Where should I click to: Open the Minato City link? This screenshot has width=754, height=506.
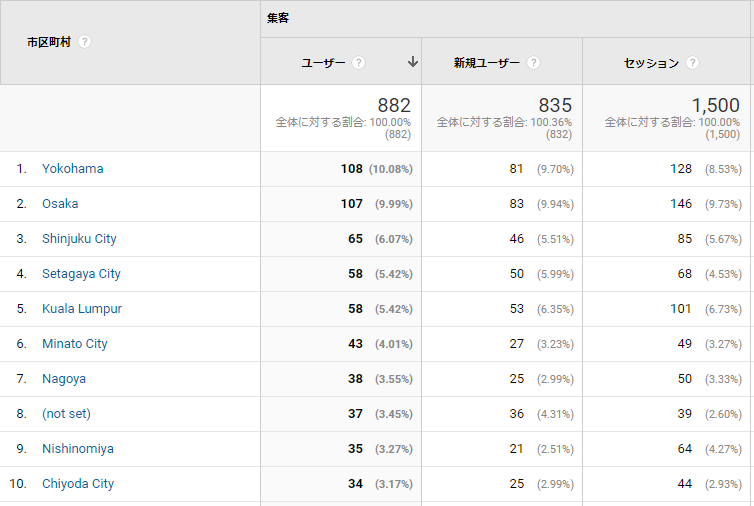tap(75, 344)
